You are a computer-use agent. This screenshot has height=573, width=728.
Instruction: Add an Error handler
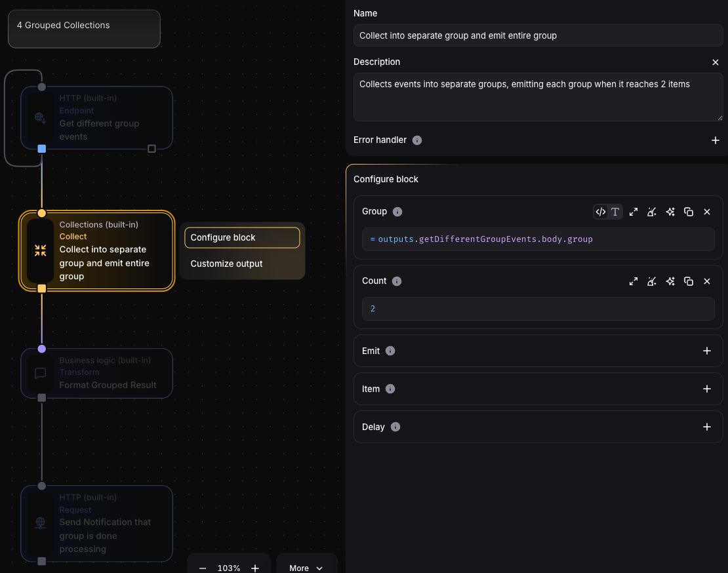point(716,140)
